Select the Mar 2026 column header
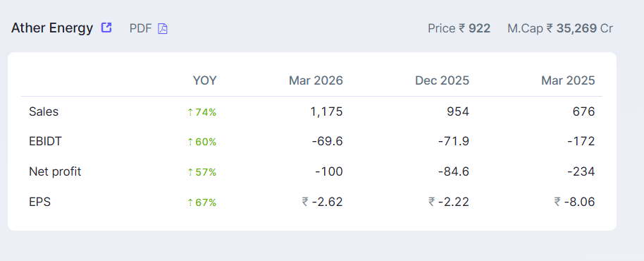 pos(316,80)
